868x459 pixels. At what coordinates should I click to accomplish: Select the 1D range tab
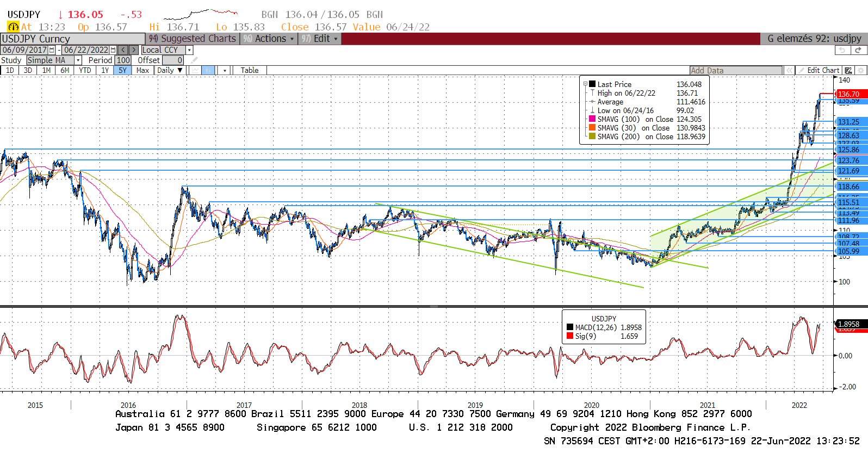(10, 70)
